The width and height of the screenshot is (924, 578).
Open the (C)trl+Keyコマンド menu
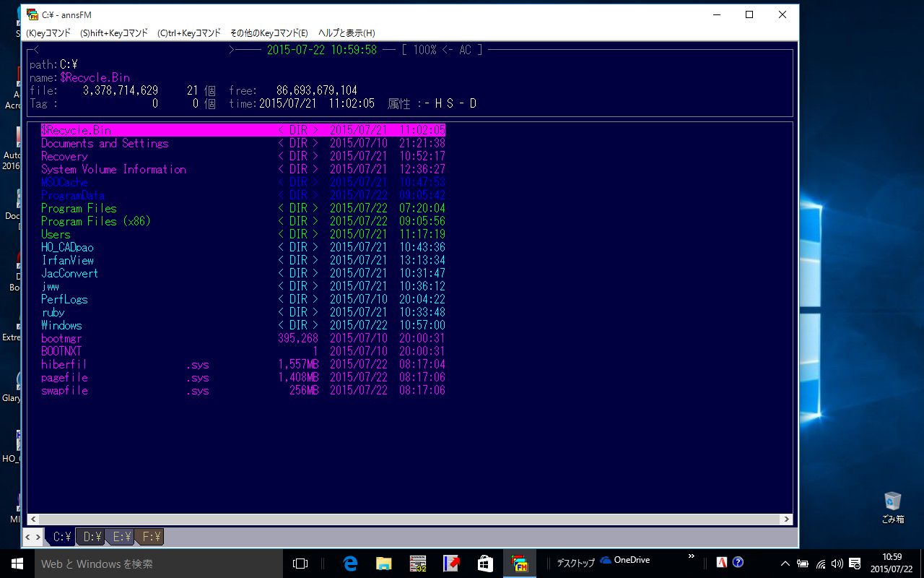point(188,33)
